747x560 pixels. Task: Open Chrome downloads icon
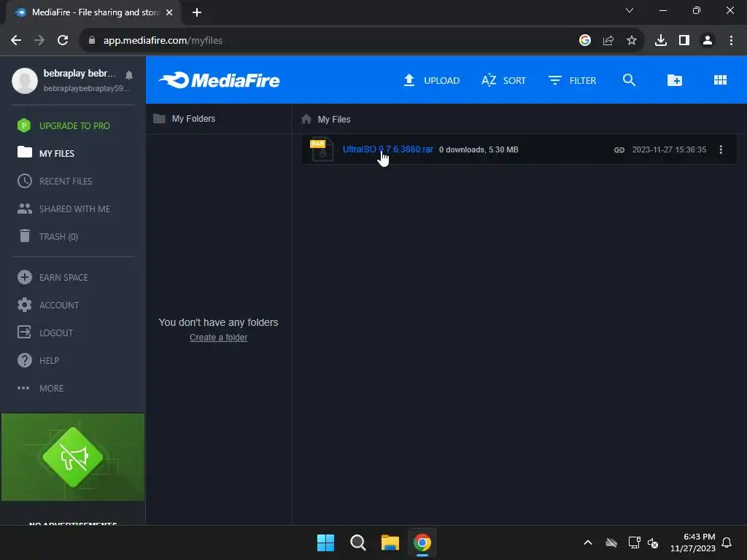(x=660, y=41)
